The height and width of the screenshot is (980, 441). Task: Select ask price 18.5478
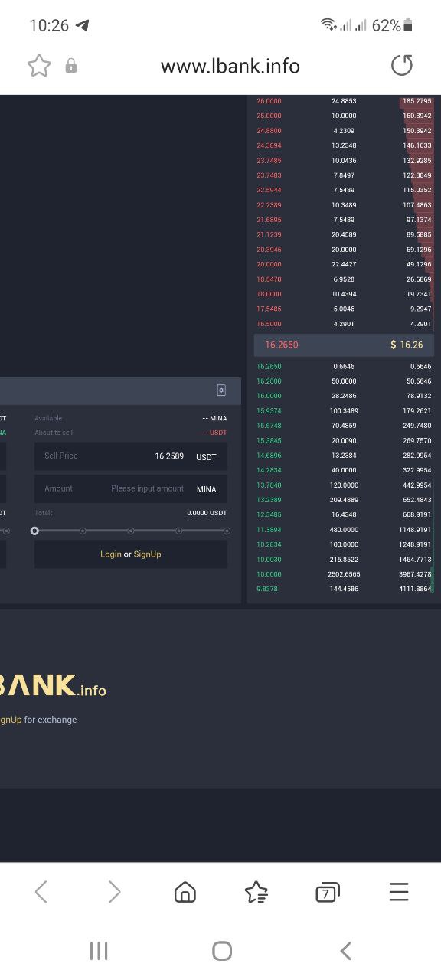[269, 279]
